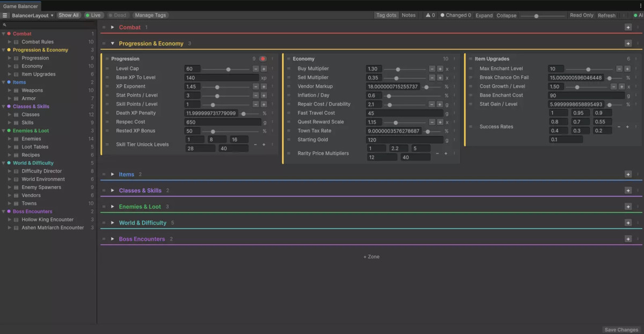The height and width of the screenshot is (334, 644).
Task: Decrease Cost Growth / Level value
Action: [614, 86]
